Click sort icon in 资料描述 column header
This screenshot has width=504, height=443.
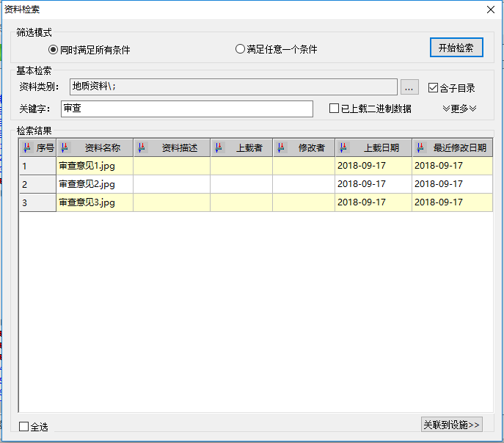click(x=142, y=147)
